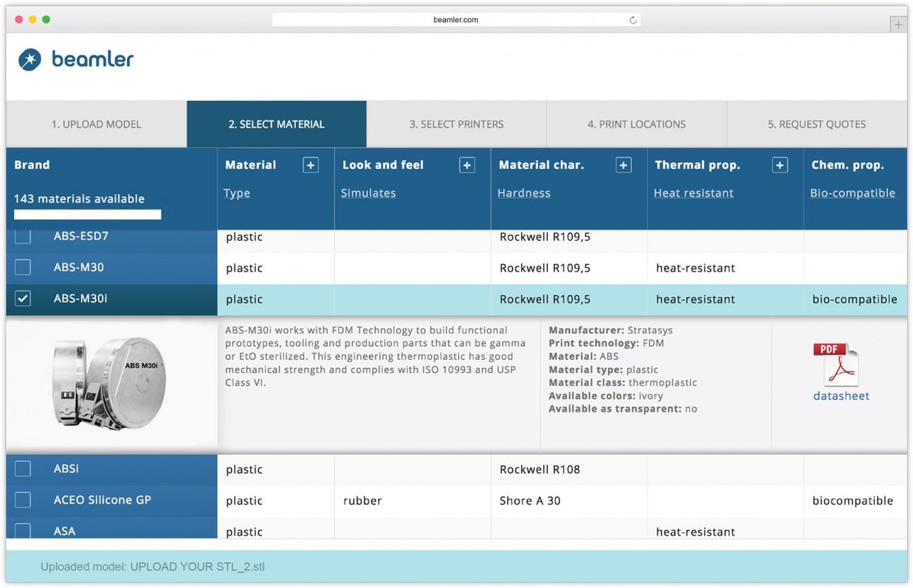Image resolution: width=913 pixels, height=588 pixels.
Task: Uncheck the ABS-M30i material checkbox
Action: (x=23, y=299)
